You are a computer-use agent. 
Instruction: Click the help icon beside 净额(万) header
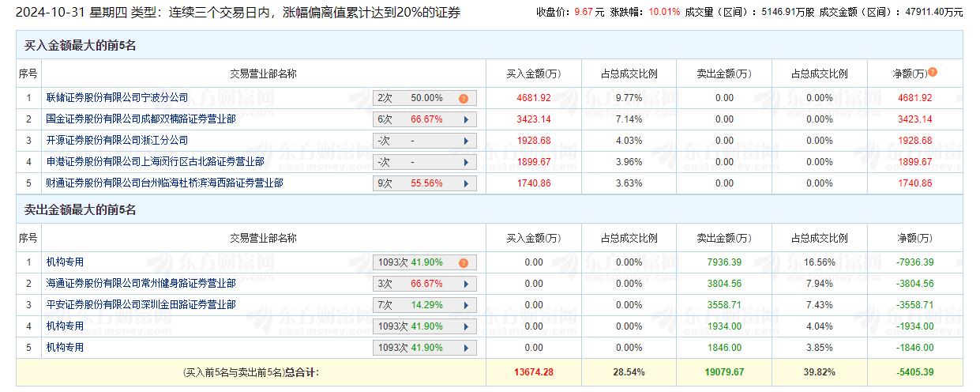click(933, 72)
